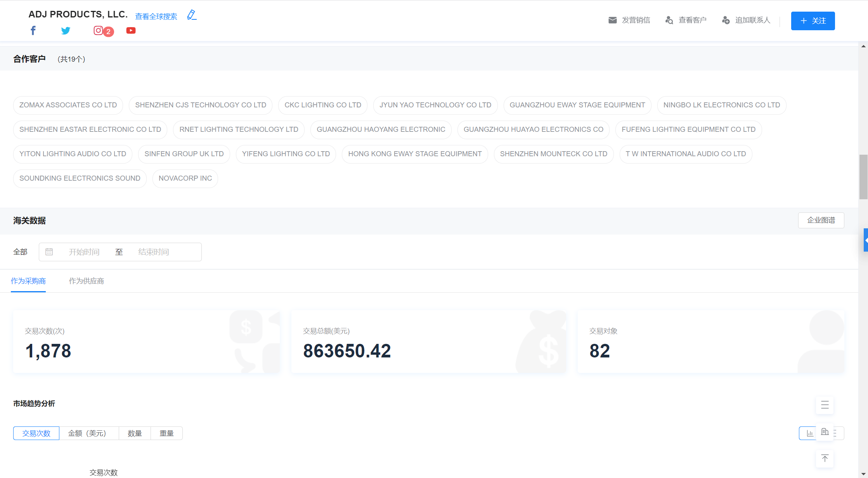
Task: Click the envelope icon for 发营销信
Action: pyautogui.click(x=613, y=20)
